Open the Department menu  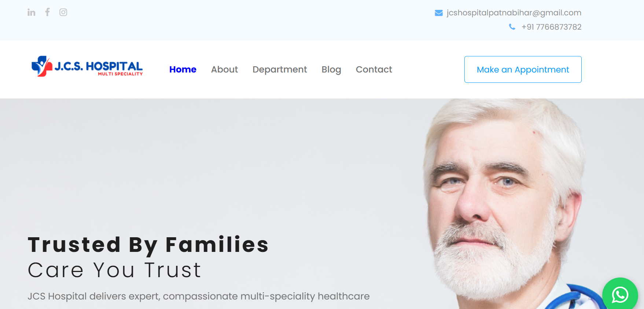[280, 70]
